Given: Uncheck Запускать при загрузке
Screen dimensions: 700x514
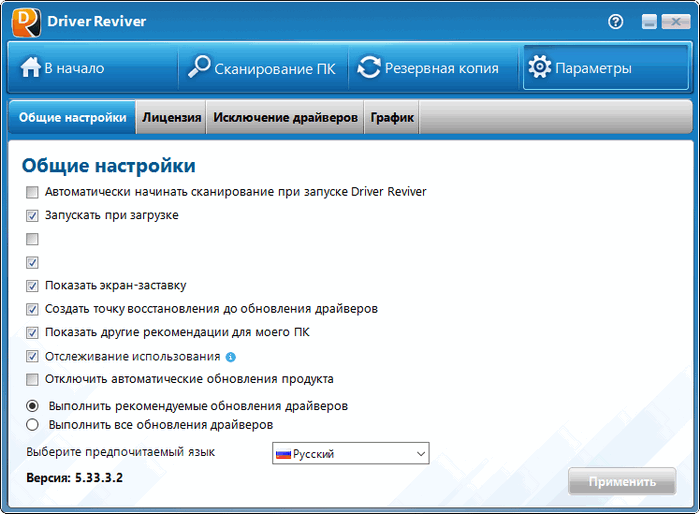Looking at the screenshot, I should 32,216.
